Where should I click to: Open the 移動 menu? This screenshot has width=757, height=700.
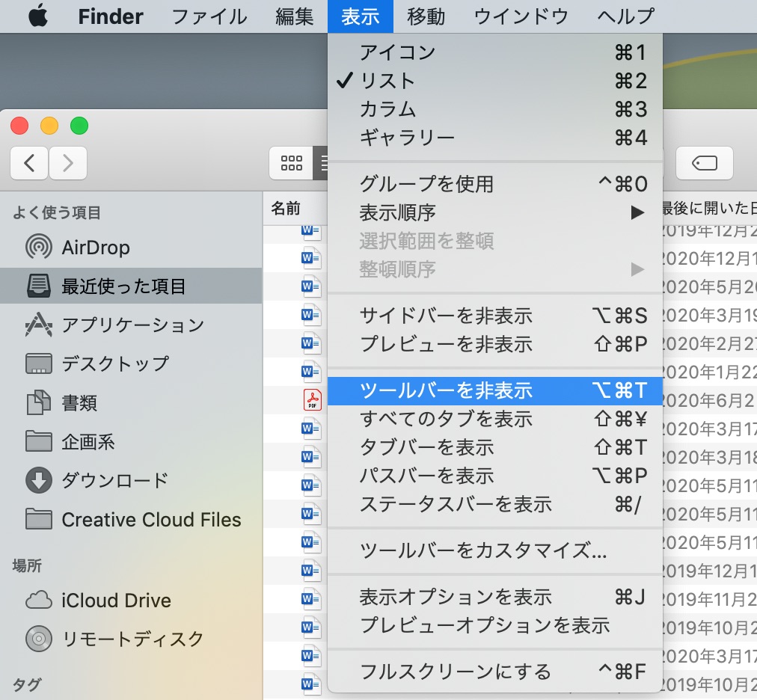click(x=426, y=16)
